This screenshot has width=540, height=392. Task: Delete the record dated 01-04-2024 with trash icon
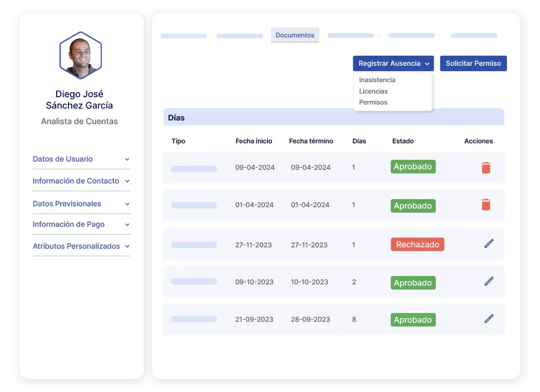[486, 204]
